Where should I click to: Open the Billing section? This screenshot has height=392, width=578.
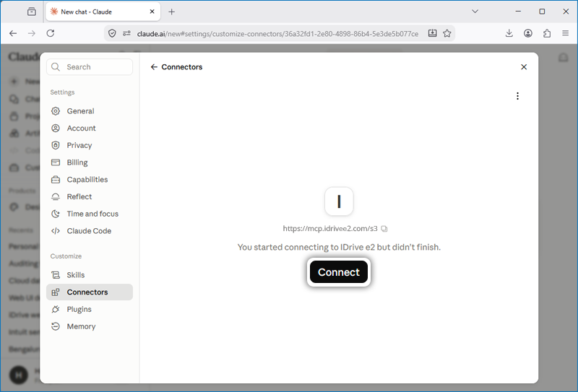point(89,162)
